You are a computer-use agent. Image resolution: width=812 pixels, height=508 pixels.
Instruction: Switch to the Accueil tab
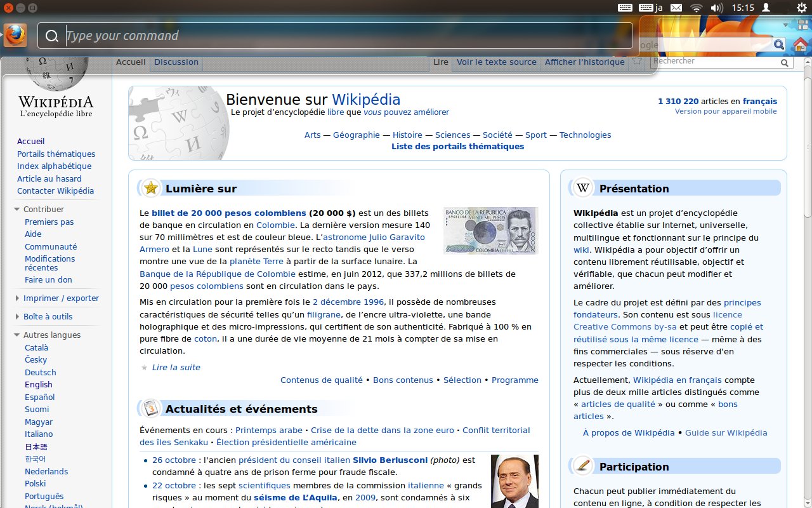point(131,62)
